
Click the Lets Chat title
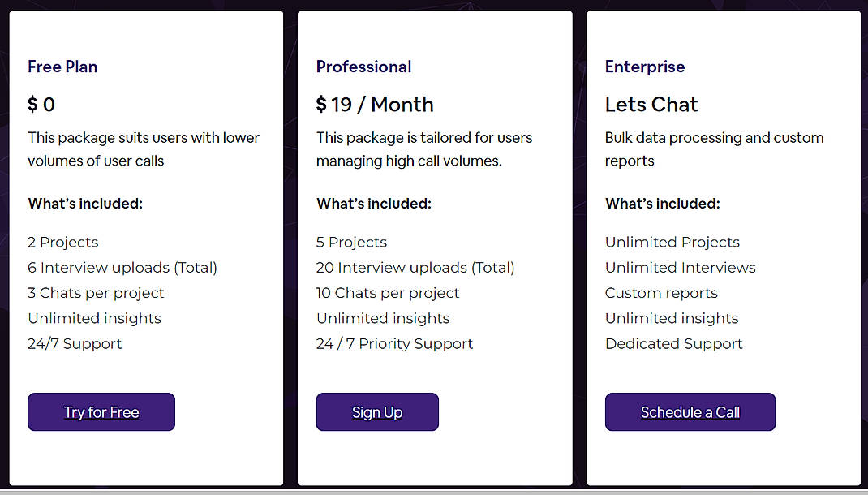coord(651,105)
